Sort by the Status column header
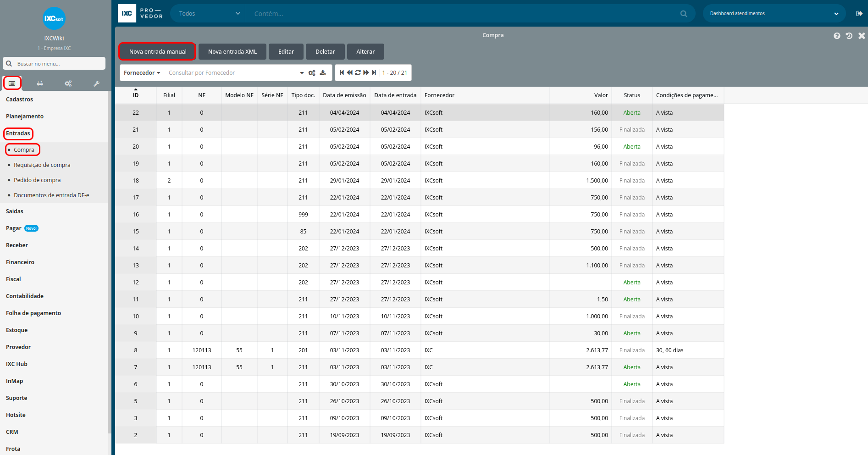Image resolution: width=868 pixels, height=455 pixels. tap(632, 95)
